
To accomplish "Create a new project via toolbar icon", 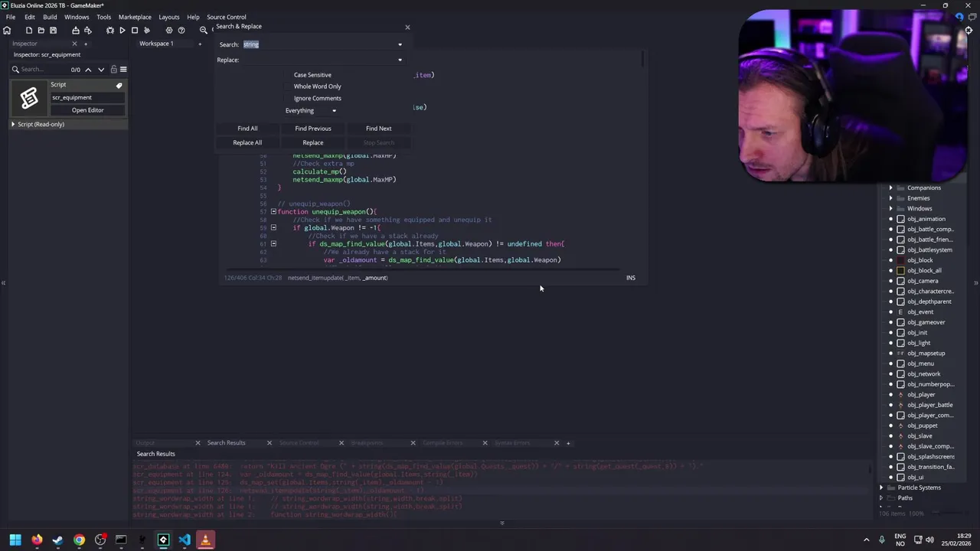I will [x=29, y=30].
